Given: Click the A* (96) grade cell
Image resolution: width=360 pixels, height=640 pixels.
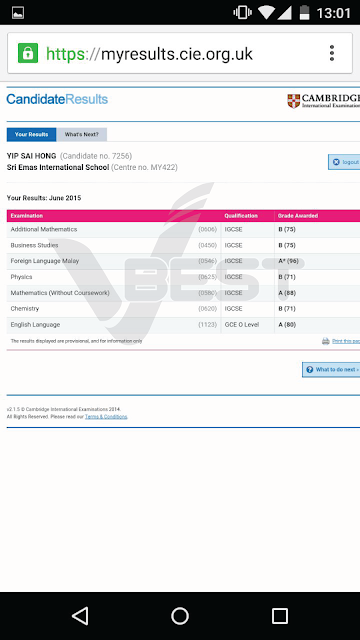Looking at the screenshot, I should click(288, 261).
